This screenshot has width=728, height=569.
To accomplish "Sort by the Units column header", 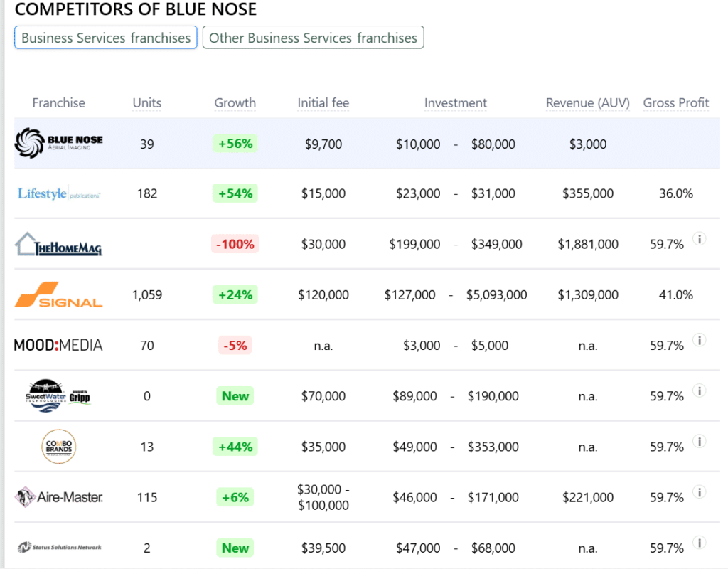I will click(x=146, y=102).
